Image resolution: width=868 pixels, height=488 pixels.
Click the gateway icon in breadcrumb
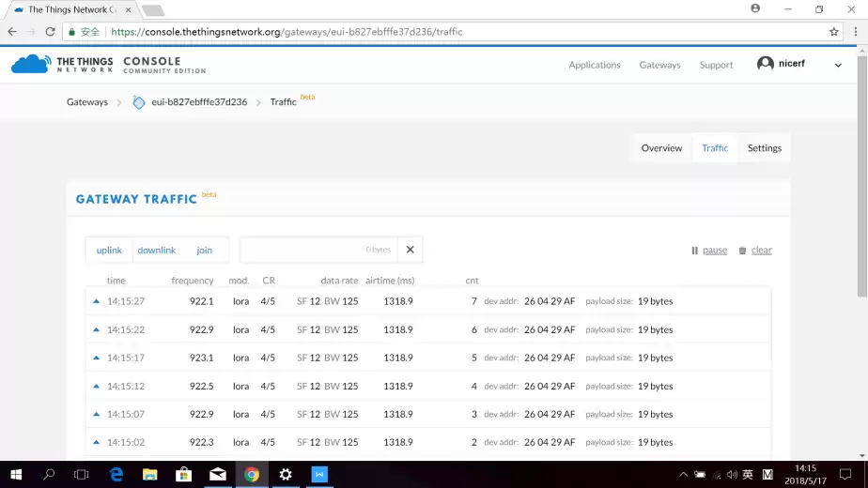(139, 102)
